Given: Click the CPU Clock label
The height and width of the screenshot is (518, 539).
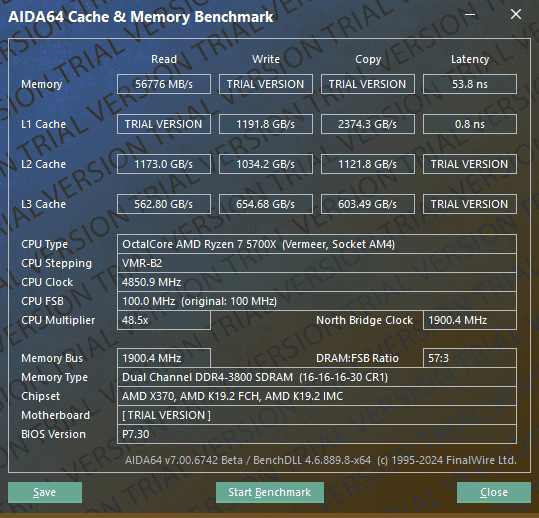Looking at the screenshot, I should [47, 282].
